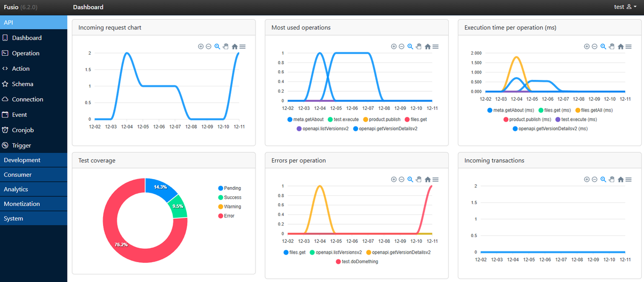Open hamburger menu in Execution time chart
This screenshot has width=644, height=282.
[x=628, y=47]
